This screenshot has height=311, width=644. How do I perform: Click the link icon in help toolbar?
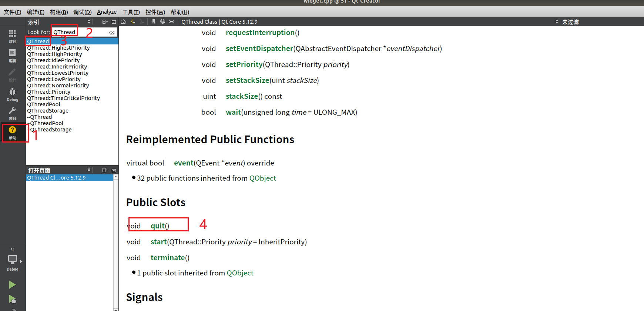pos(171,22)
